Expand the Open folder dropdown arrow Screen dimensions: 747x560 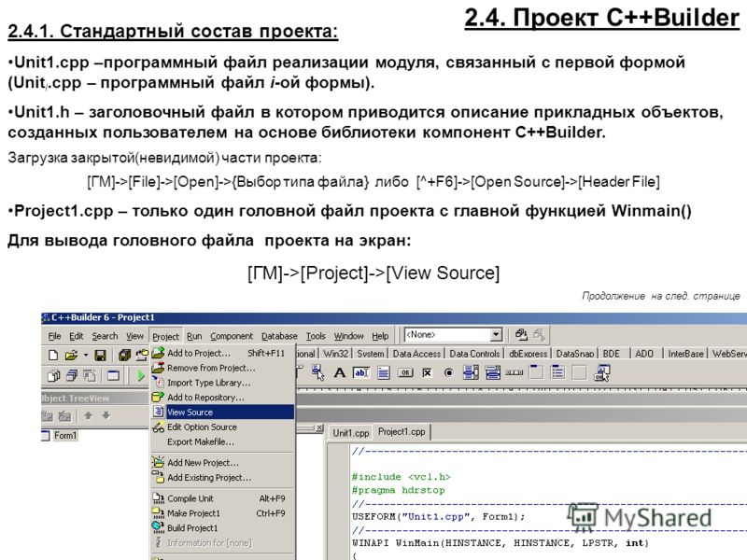tap(86, 356)
